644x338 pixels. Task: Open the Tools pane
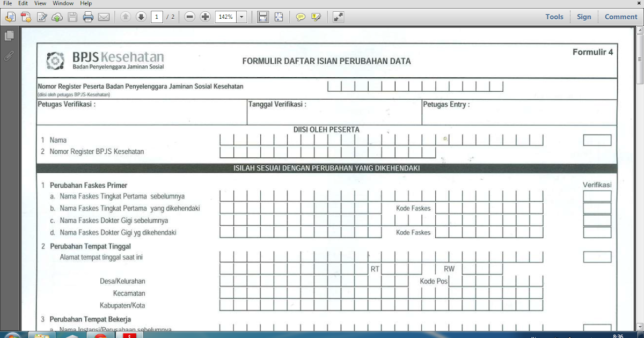coord(554,17)
